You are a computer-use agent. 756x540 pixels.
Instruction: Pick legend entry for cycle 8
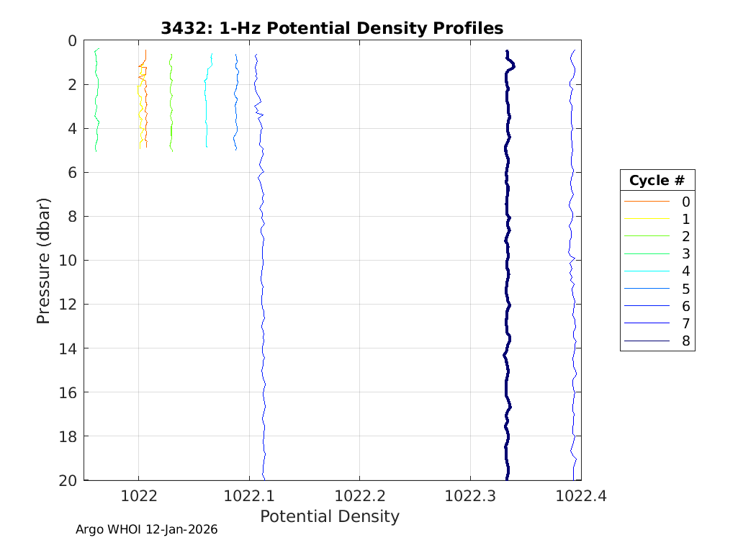(685, 341)
